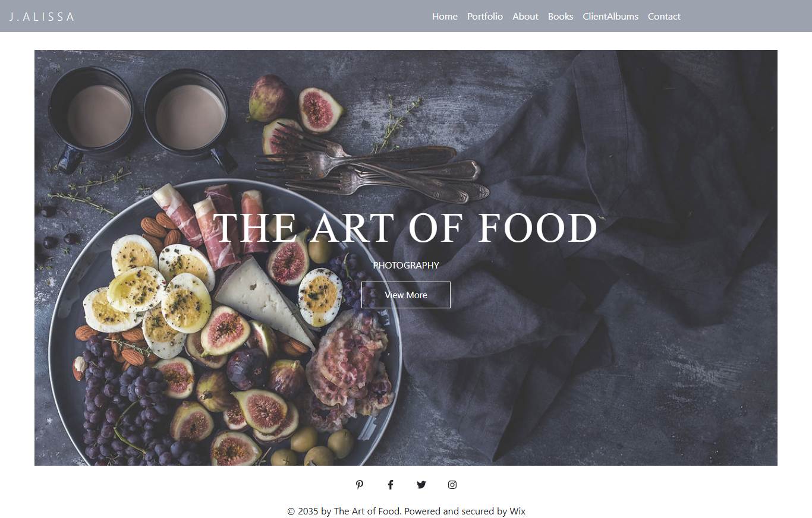Viewport: 812px width, 518px height.
Task: Open the Instagram camera icon
Action: pos(452,485)
